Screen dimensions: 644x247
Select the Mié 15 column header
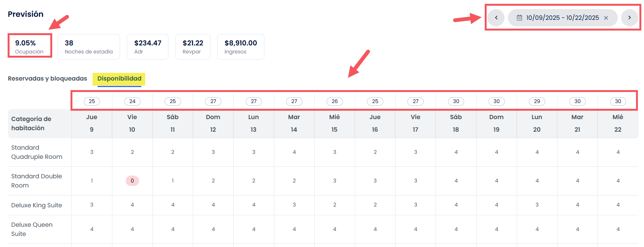334,123
